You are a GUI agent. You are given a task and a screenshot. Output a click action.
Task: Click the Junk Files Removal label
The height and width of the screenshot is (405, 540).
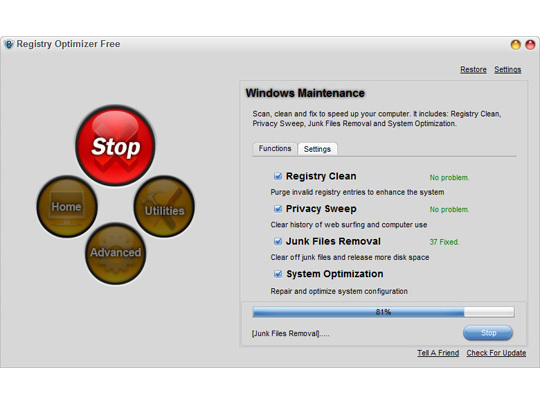[333, 241]
